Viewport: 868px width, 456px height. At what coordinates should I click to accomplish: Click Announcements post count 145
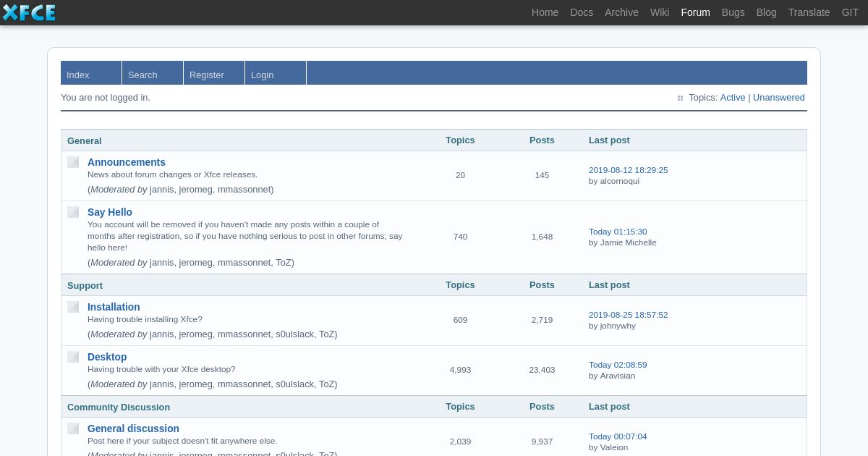click(542, 175)
